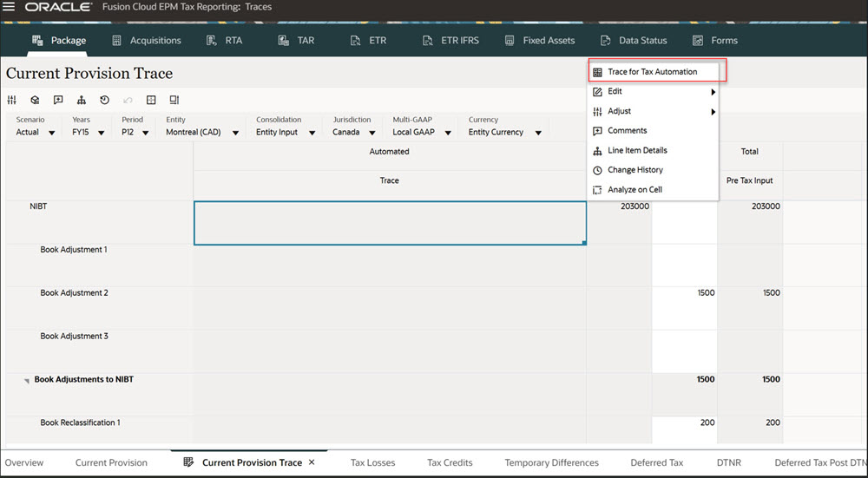Click the Book Adjustment 2 input cell 1500
868x478 pixels.
(685, 308)
